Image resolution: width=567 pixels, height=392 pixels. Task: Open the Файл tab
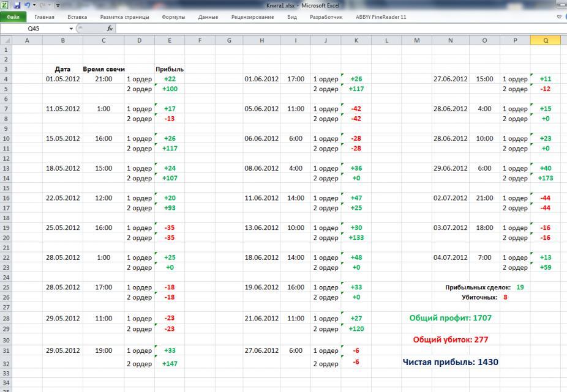click(x=13, y=17)
